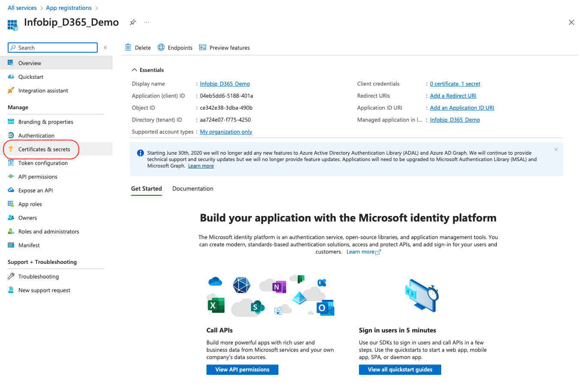
Task: Click Add a Redirect URI link
Action: tap(453, 96)
